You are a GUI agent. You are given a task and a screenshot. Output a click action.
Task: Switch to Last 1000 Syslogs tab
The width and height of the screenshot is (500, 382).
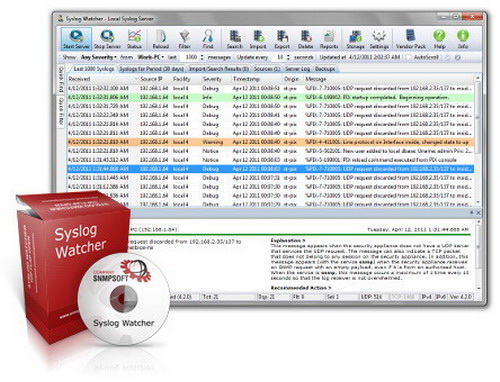94,69
